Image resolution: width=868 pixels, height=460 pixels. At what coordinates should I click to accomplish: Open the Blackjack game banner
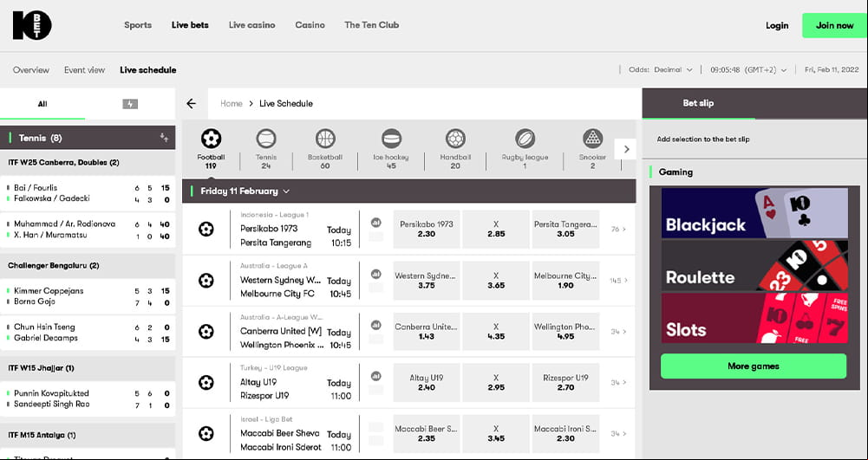pos(754,213)
